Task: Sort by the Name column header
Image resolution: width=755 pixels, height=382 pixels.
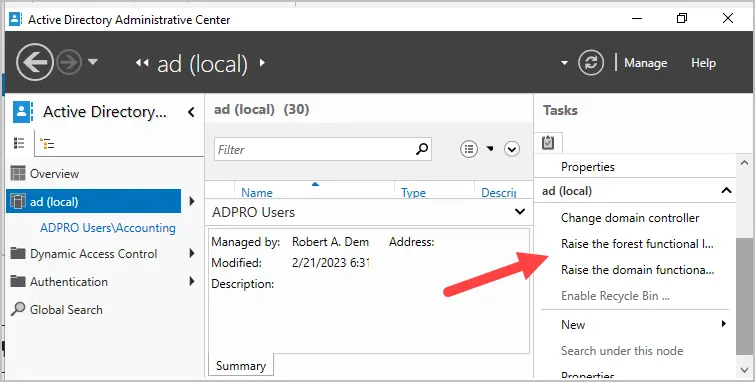Action: point(257,193)
